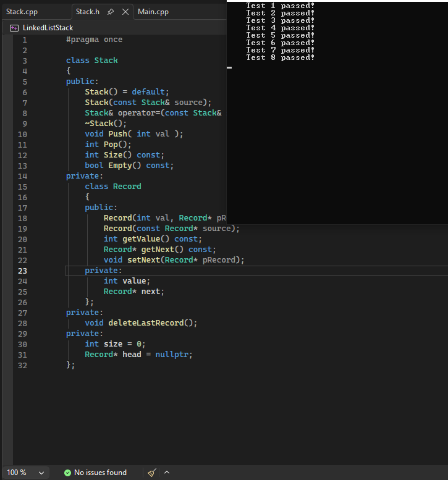Click 'Record* head = nullptr;' line
This screenshot has height=480, width=448.
[138, 355]
